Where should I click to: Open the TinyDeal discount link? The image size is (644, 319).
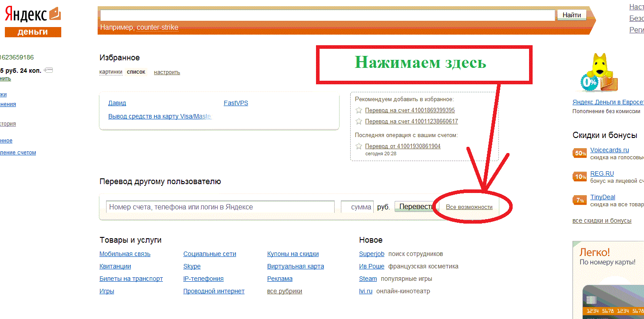tap(603, 197)
